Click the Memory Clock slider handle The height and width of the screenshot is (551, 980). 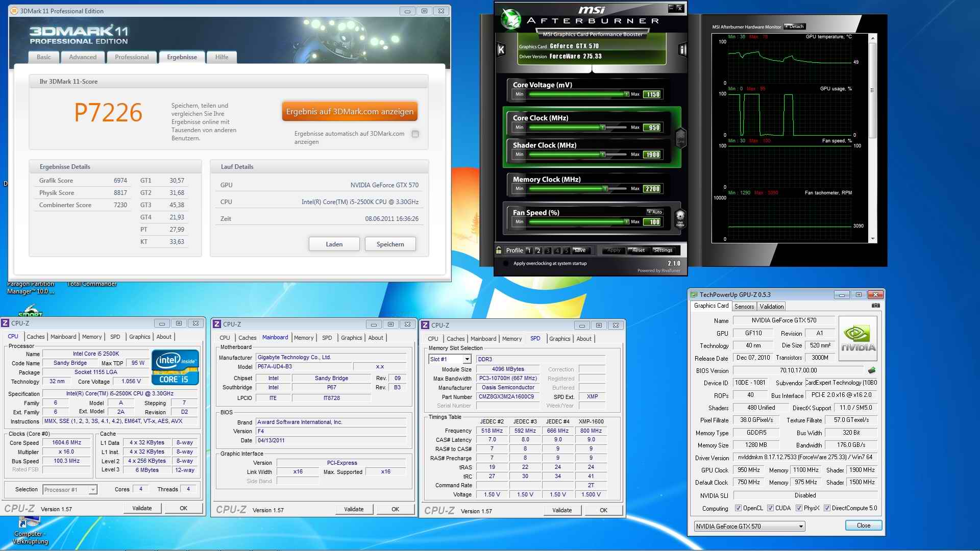tap(605, 189)
